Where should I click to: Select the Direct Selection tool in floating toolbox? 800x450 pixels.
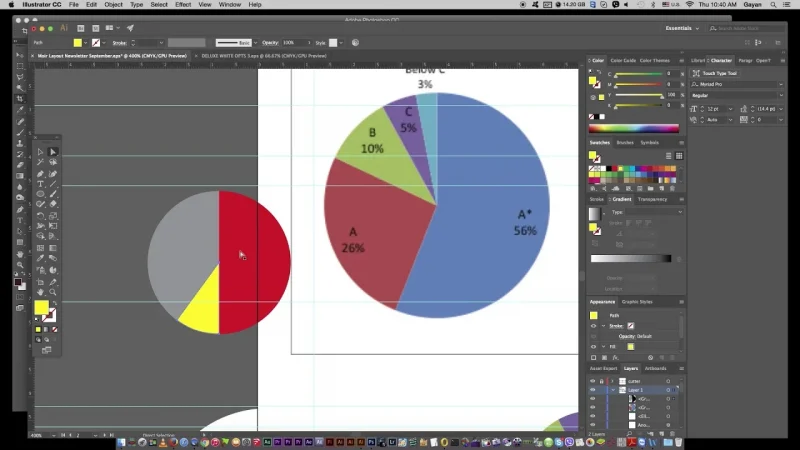pos(53,152)
